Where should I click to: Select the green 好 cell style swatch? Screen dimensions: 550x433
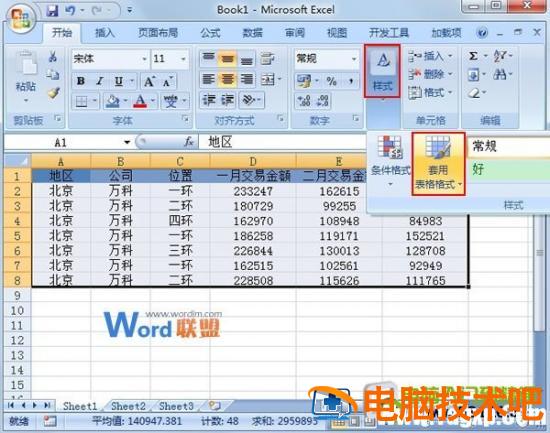(509, 169)
